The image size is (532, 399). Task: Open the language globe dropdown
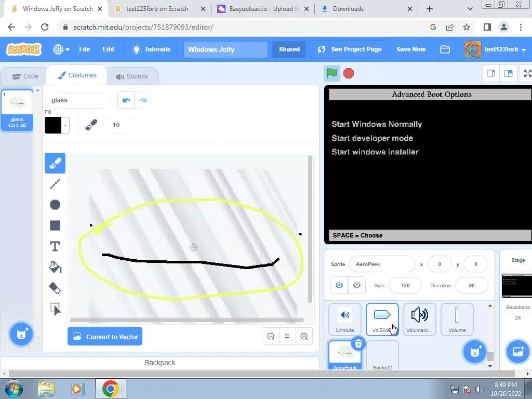coord(61,49)
